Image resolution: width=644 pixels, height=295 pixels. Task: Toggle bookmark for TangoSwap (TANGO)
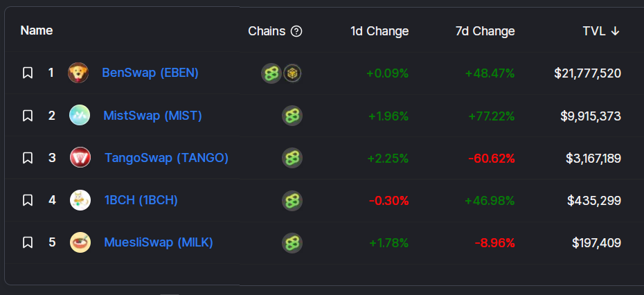(x=28, y=158)
